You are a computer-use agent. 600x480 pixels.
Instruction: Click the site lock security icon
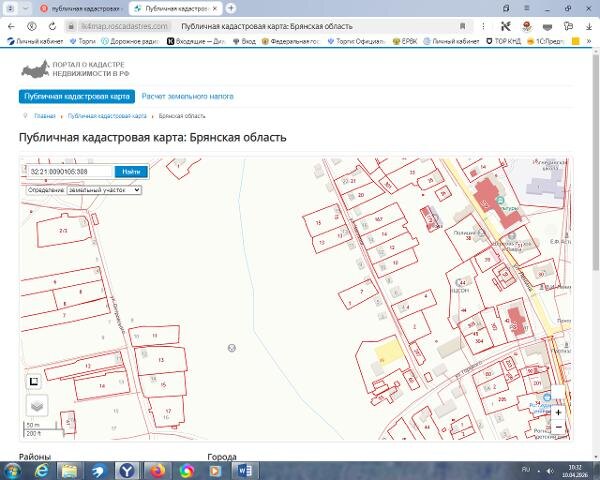click(x=71, y=26)
